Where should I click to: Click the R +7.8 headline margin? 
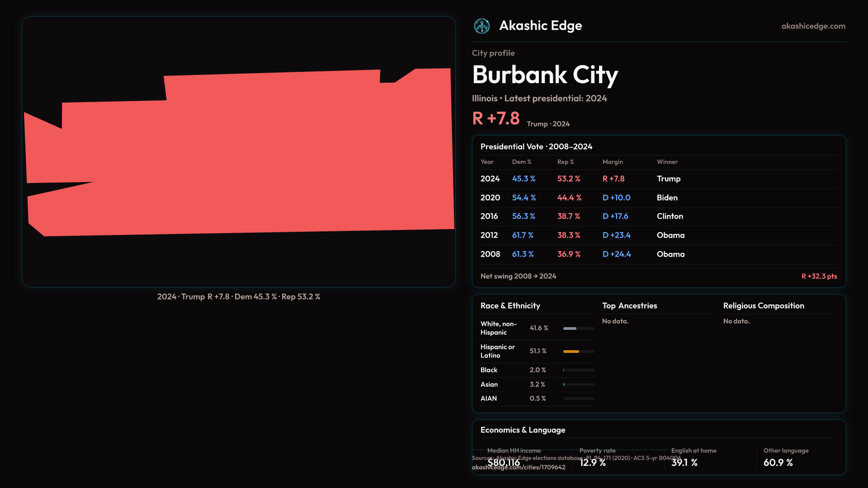coord(495,118)
